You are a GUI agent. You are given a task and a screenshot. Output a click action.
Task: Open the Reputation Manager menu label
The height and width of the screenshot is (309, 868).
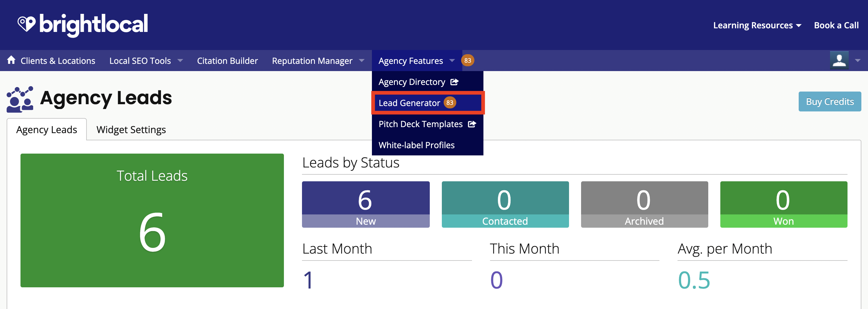(312, 61)
